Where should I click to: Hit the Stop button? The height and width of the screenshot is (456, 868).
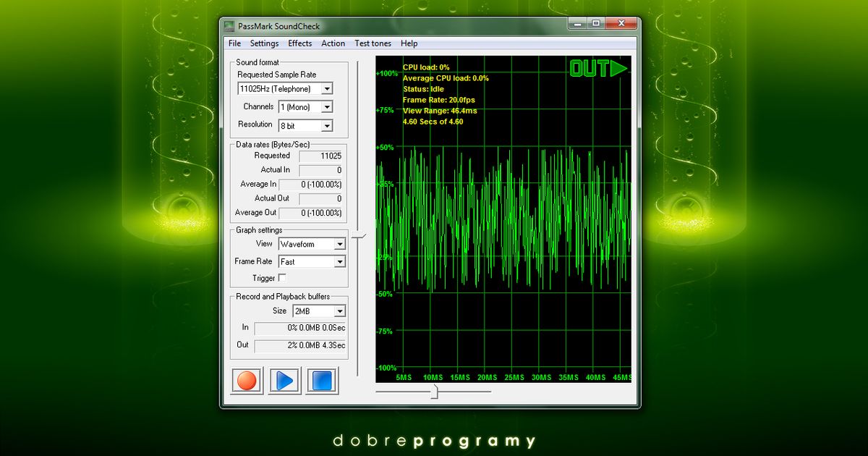coord(323,380)
